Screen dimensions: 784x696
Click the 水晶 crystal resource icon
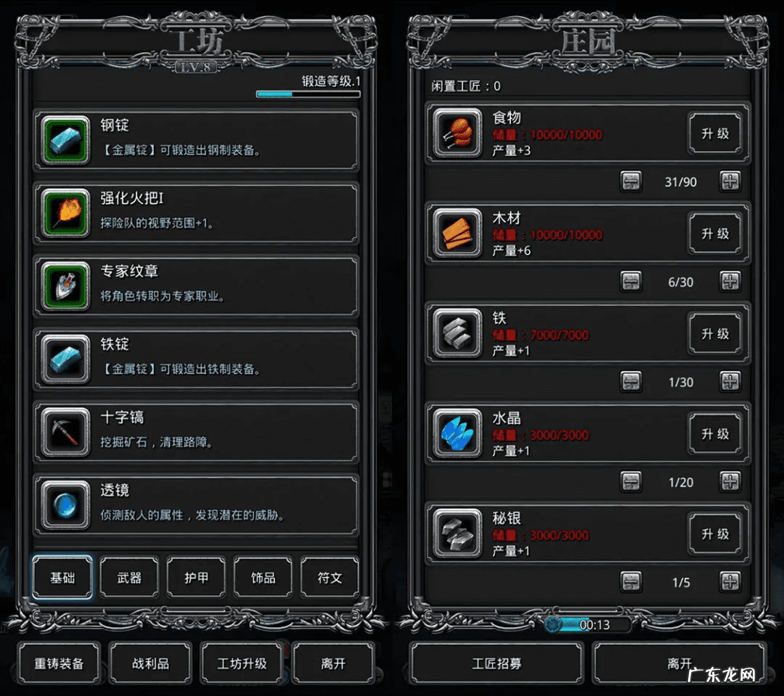(x=457, y=433)
